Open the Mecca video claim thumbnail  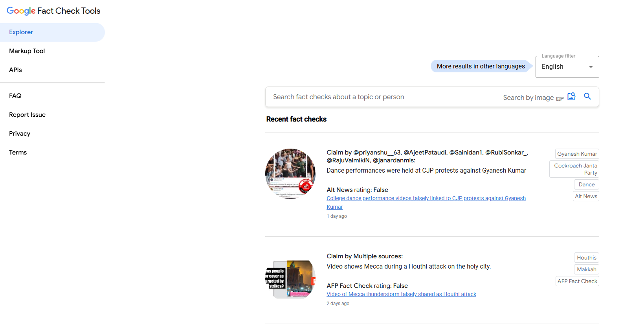pos(290,280)
